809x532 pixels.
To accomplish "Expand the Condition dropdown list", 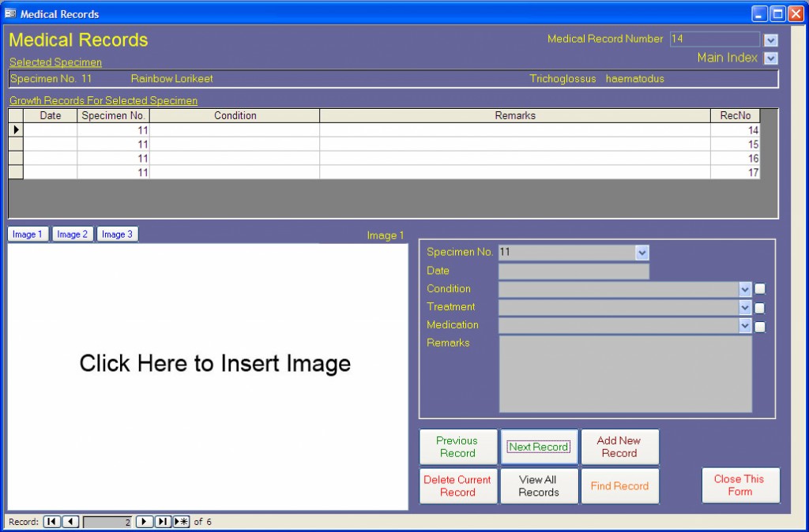I will 745,289.
